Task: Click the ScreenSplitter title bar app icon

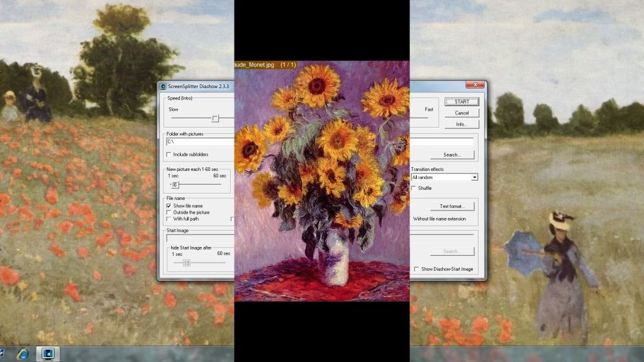Action: 163,86
